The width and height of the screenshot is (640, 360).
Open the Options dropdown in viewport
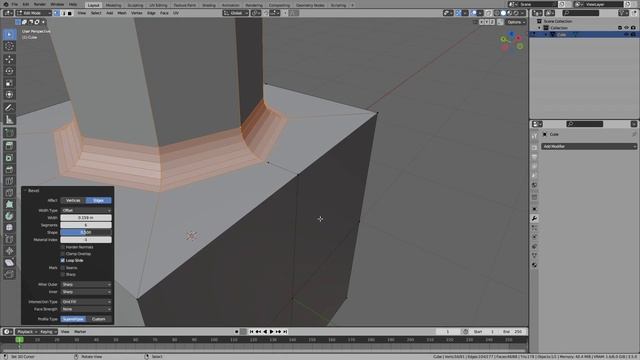coord(516,22)
